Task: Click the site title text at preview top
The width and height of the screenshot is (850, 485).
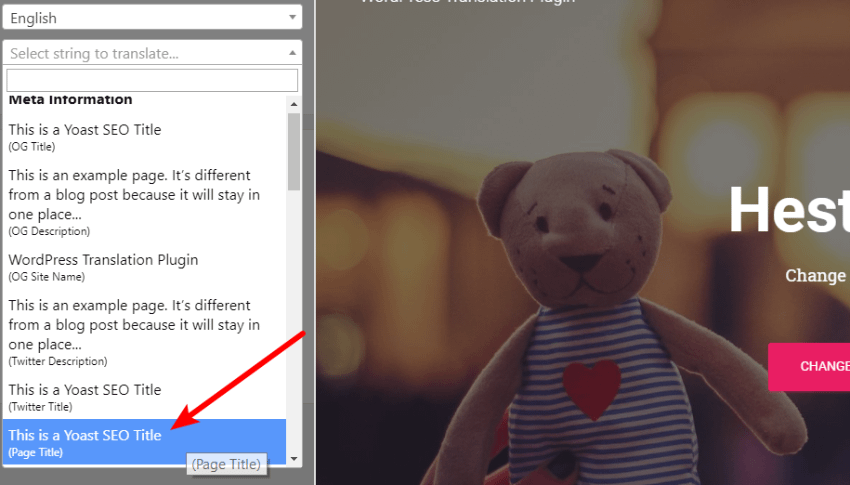Action: [467, 2]
